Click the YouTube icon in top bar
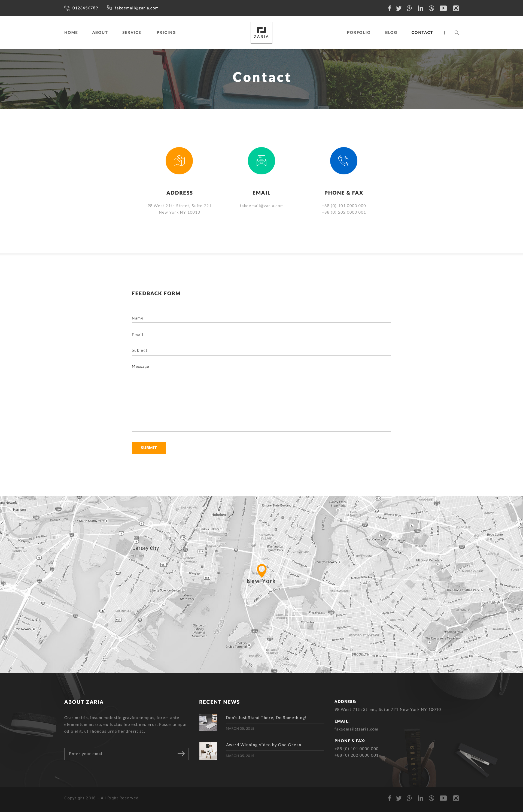The width and height of the screenshot is (523, 812). (x=443, y=8)
